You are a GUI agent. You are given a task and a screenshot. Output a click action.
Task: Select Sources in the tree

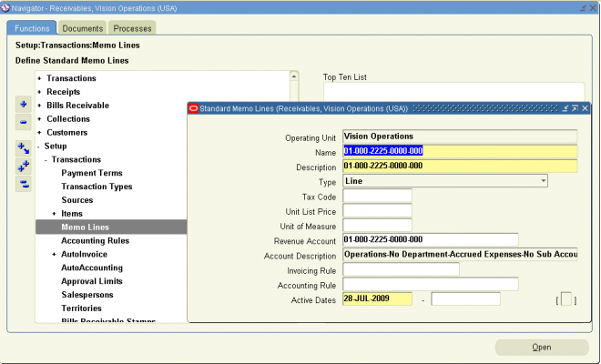(x=77, y=200)
